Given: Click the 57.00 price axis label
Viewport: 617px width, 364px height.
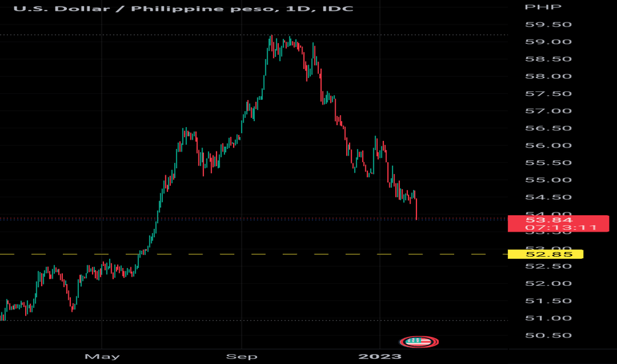Looking at the screenshot, I should (548, 111).
